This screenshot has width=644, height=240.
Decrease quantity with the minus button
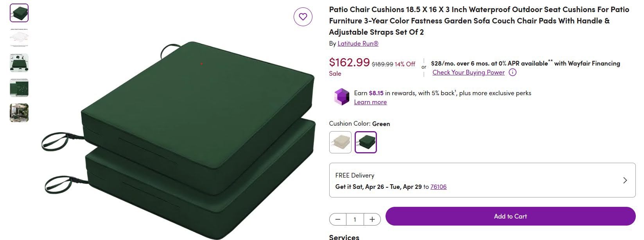pyautogui.click(x=338, y=219)
